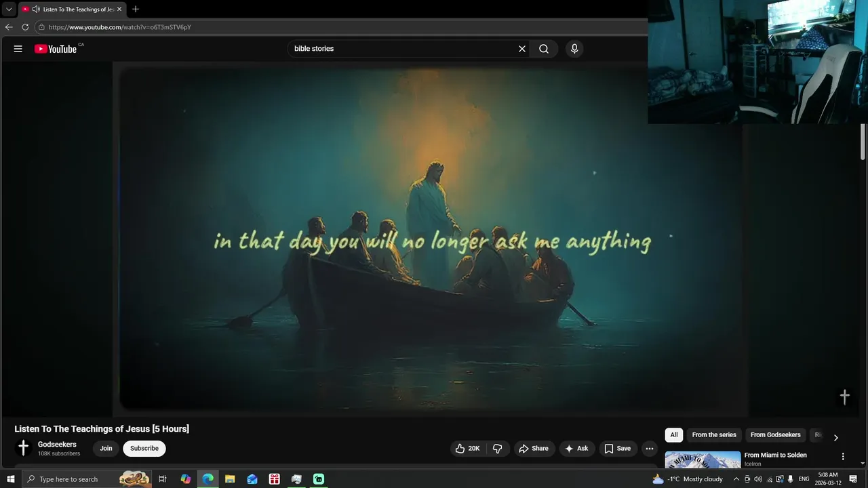Open Task View in taskbar
Screen dimensions: 868x488
163,479
